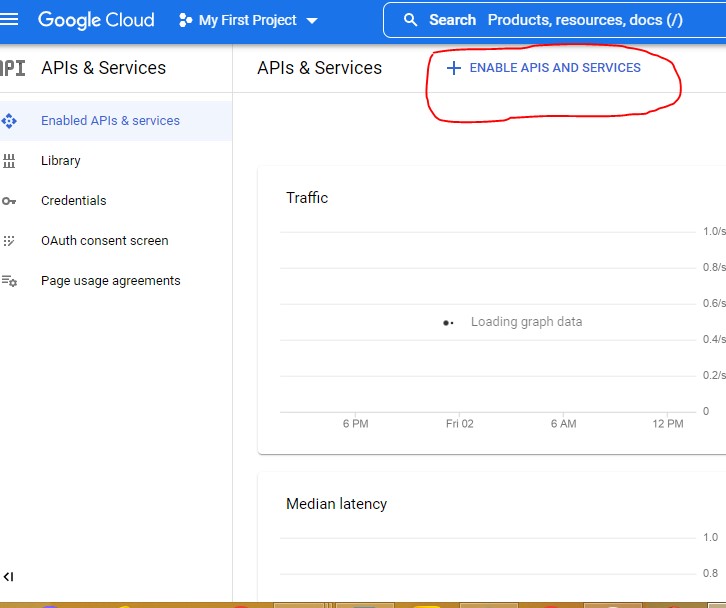Click the Median latency card title
Viewport: 726px width, 608px height.
[x=336, y=504]
